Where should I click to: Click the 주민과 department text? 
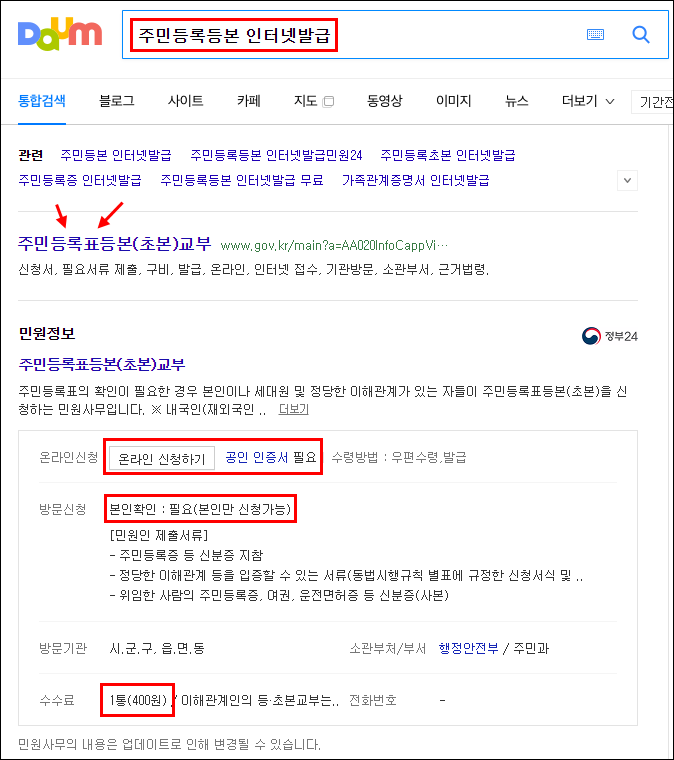click(x=531, y=649)
